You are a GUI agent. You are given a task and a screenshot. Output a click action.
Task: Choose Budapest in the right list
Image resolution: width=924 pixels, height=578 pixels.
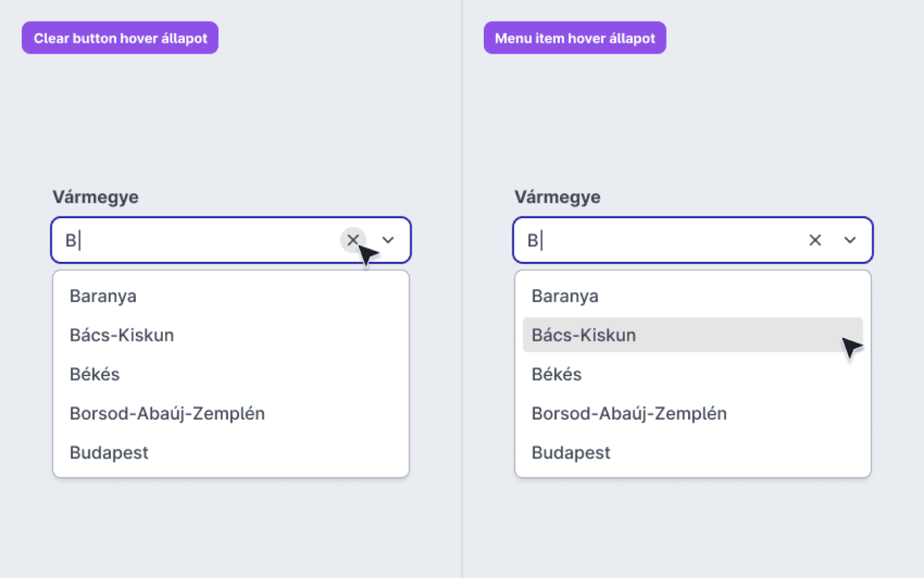click(693, 452)
